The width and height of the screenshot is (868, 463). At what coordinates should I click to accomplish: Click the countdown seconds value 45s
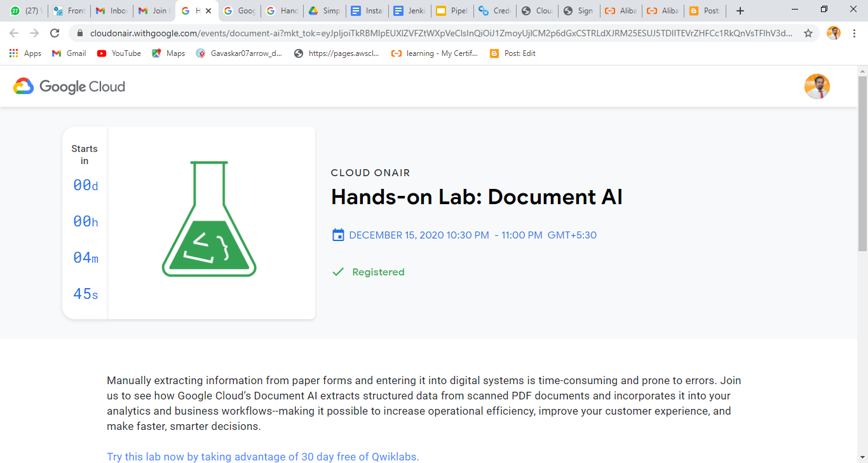click(x=86, y=294)
